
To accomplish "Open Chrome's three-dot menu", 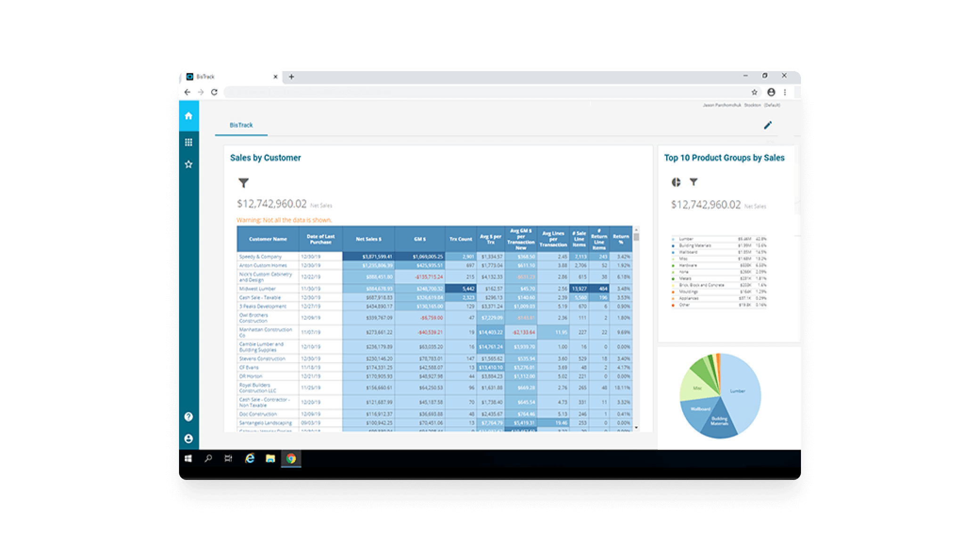I will [785, 92].
